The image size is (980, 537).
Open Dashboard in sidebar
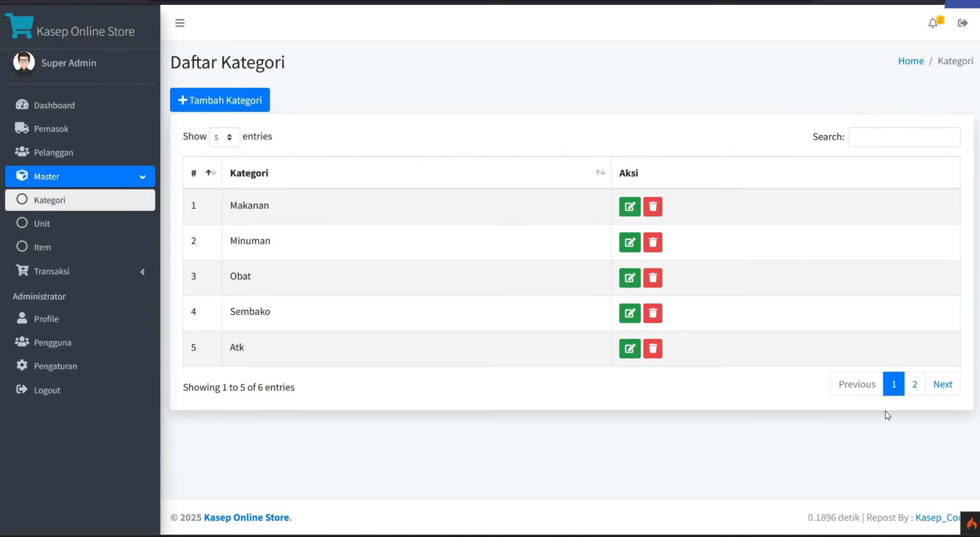tap(80, 105)
